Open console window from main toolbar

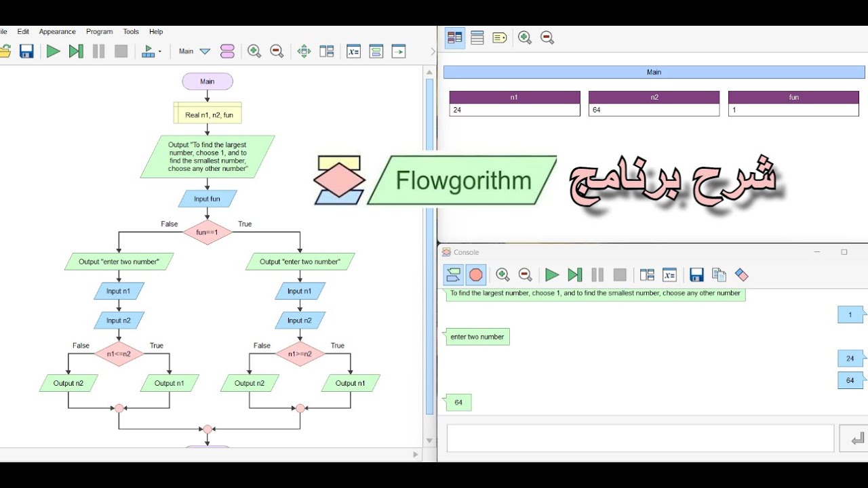[399, 51]
